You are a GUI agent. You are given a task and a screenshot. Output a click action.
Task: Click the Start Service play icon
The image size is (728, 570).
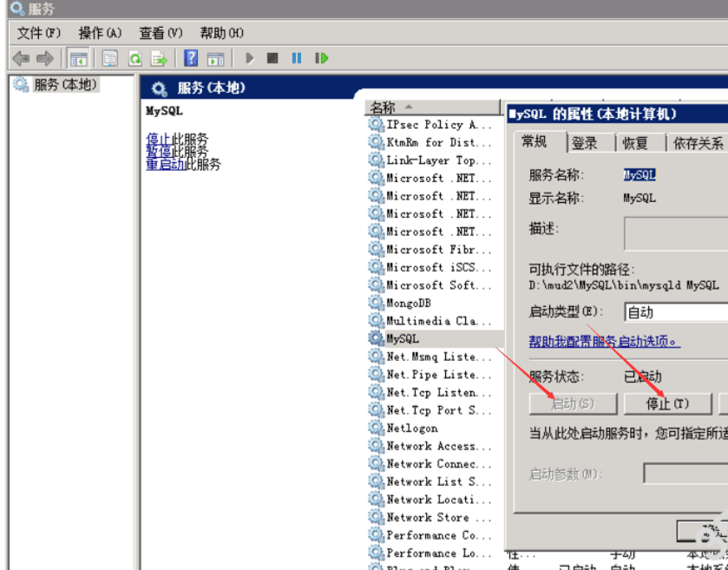click(x=250, y=58)
